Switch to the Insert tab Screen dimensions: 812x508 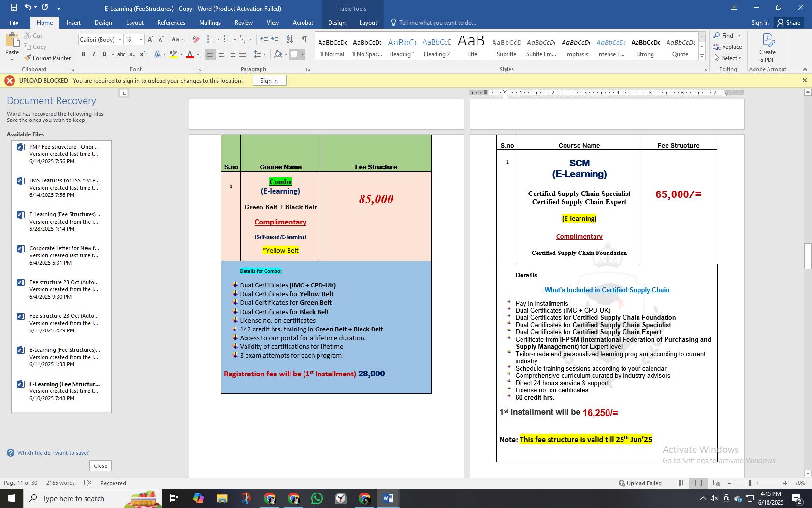coord(73,23)
